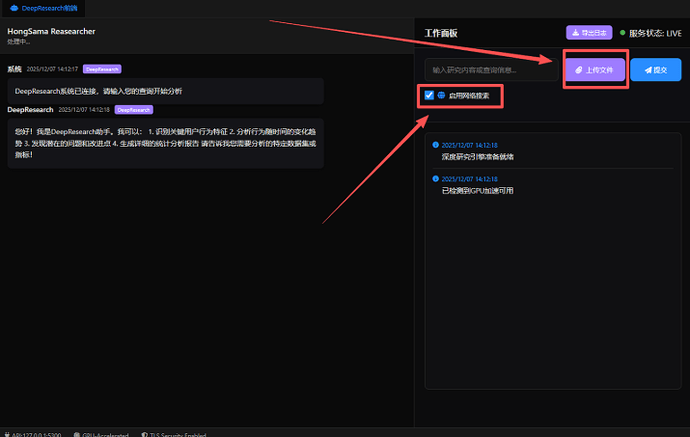Click the green service status dot
The height and width of the screenshot is (437, 690).
pyautogui.click(x=622, y=33)
